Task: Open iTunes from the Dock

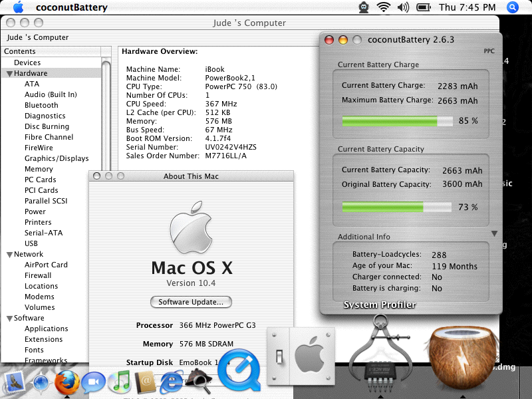Action: pyautogui.click(x=120, y=383)
